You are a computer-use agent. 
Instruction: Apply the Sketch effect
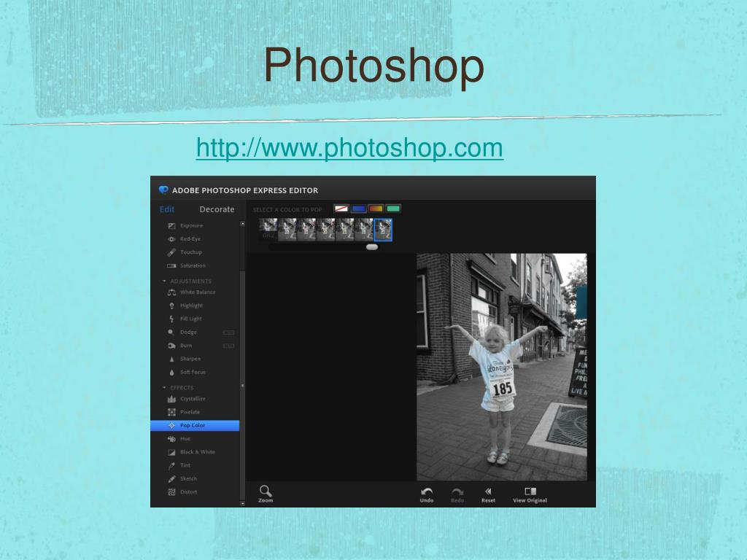[183, 479]
